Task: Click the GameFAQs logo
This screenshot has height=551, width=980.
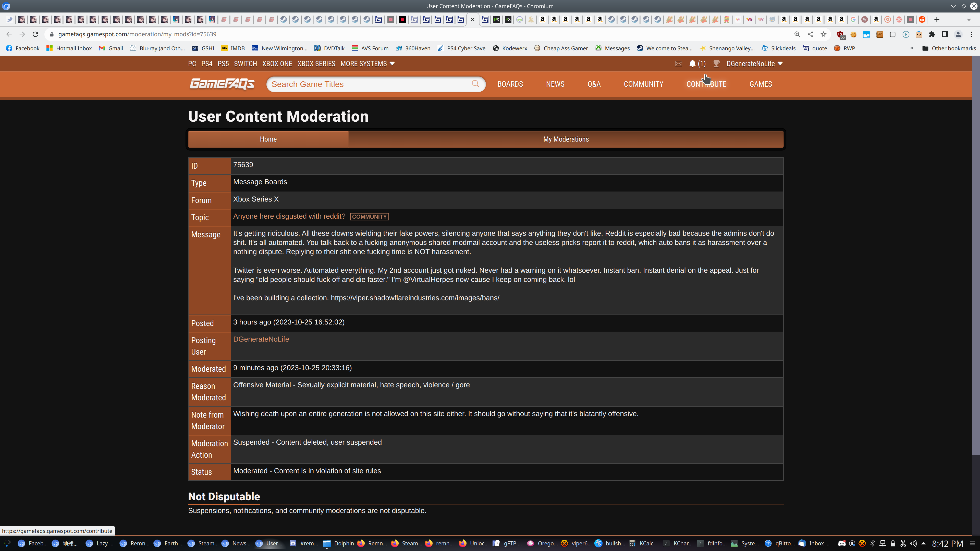Action: coord(222,84)
